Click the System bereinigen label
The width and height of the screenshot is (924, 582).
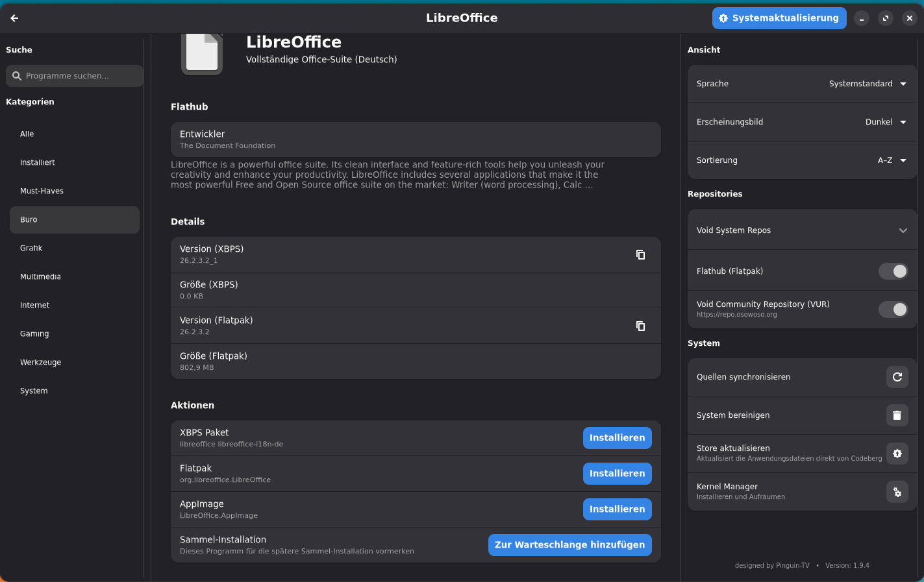733,415
